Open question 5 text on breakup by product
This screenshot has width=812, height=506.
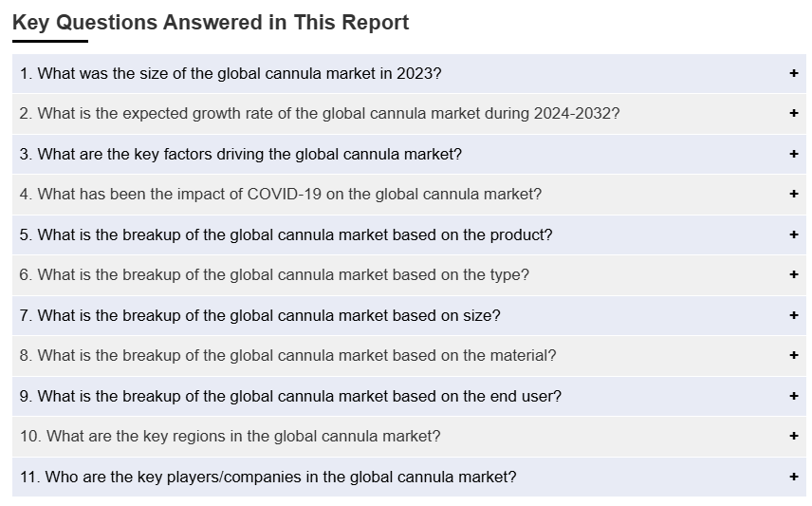click(286, 234)
